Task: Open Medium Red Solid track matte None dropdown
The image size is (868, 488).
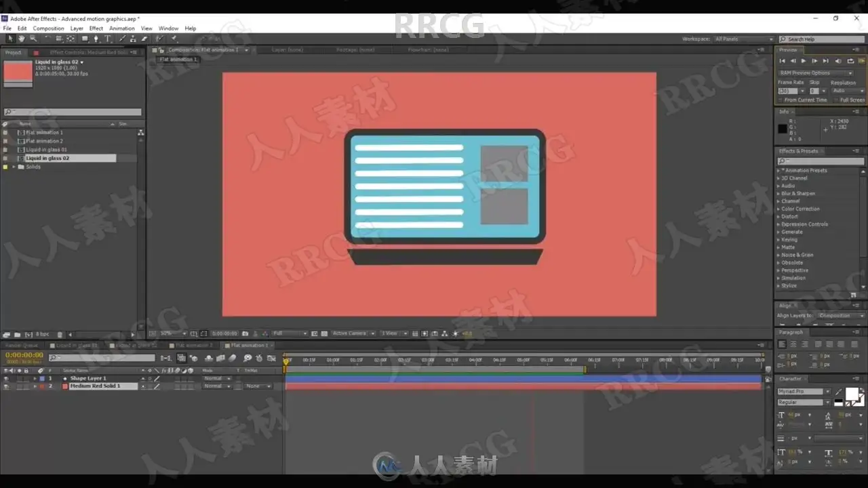Action: pos(258,386)
